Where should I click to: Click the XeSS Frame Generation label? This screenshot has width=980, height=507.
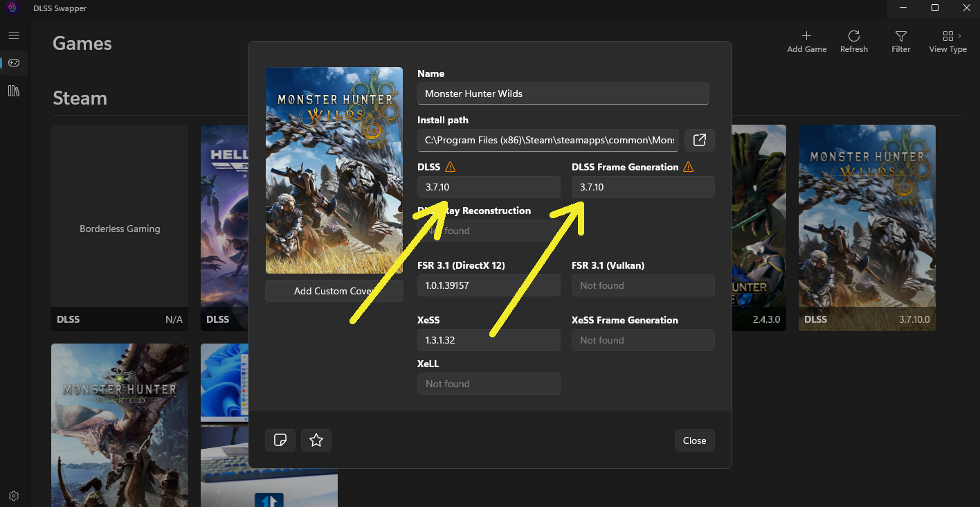click(625, 320)
